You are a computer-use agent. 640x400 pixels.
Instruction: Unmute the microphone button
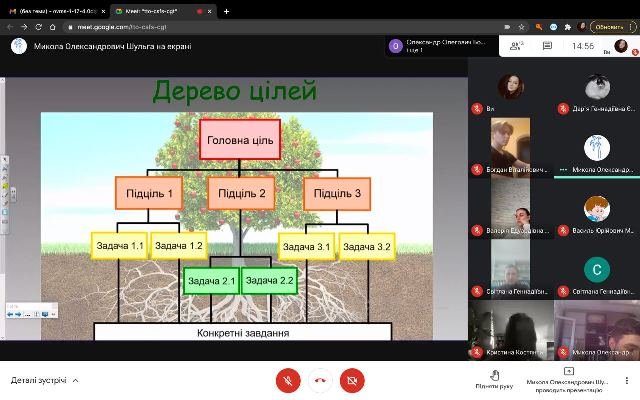pyautogui.click(x=288, y=380)
